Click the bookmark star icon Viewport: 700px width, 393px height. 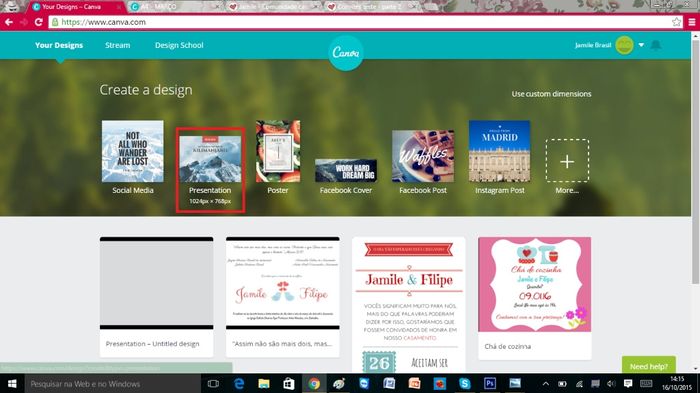[x=676, y=22]
